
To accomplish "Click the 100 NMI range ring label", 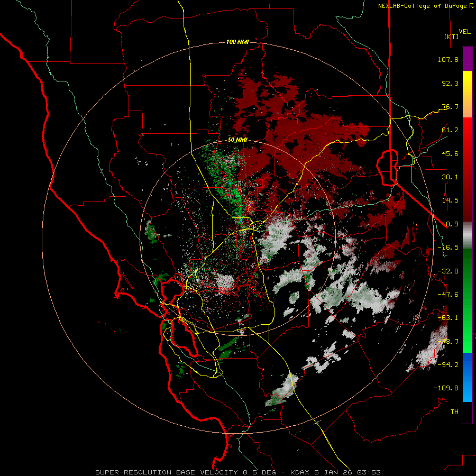I will tap(237, 42).
